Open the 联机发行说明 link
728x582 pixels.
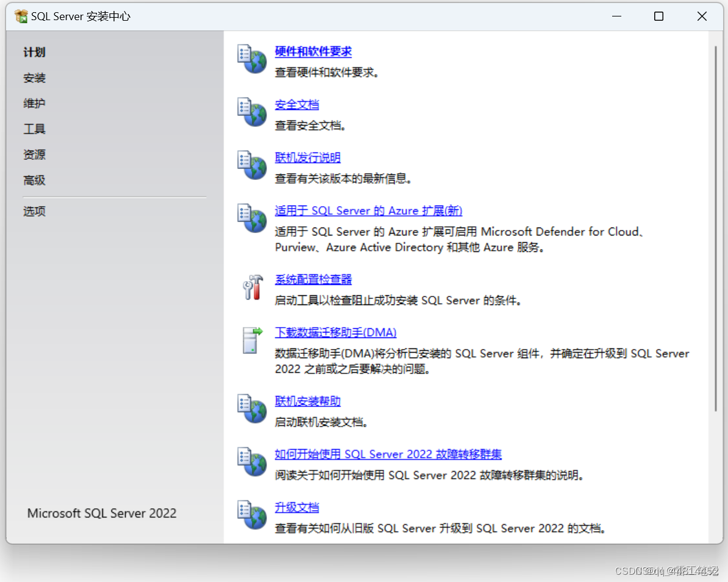307,157
